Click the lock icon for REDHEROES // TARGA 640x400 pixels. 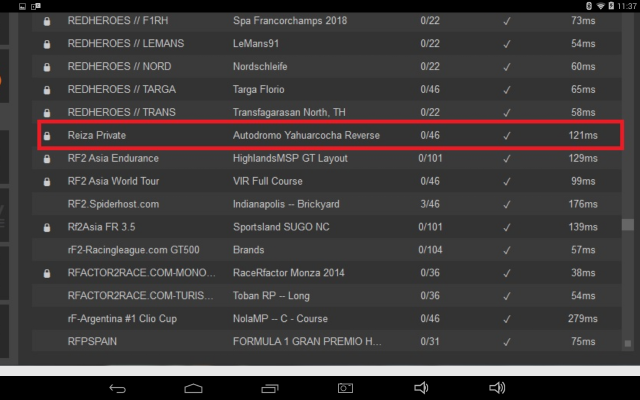(x=47, y=89)
